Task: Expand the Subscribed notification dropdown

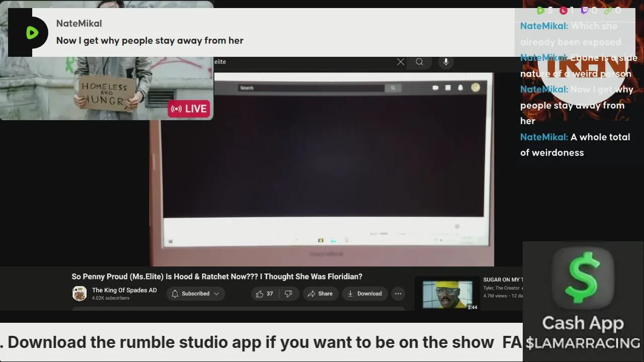Action: [x=196, y=294]
